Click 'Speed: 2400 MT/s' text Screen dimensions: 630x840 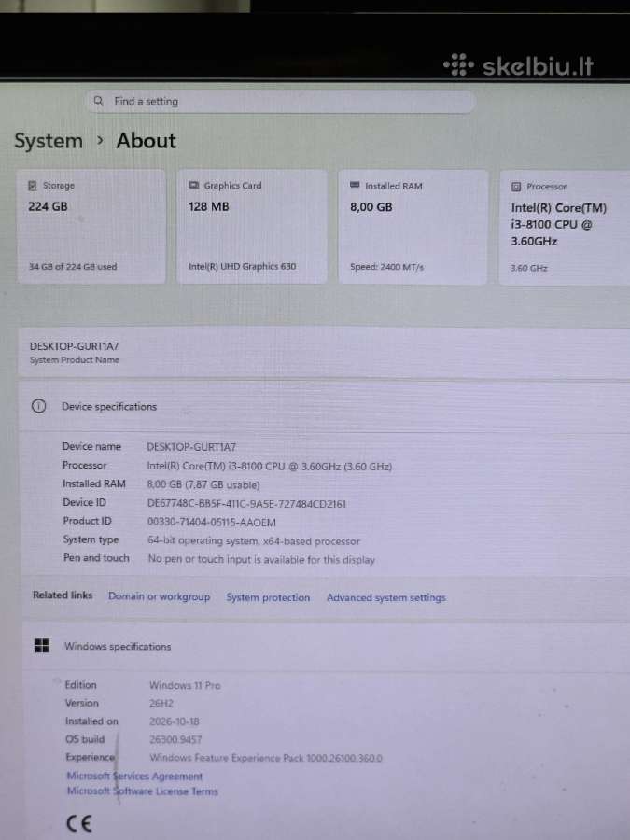point(386,267)
